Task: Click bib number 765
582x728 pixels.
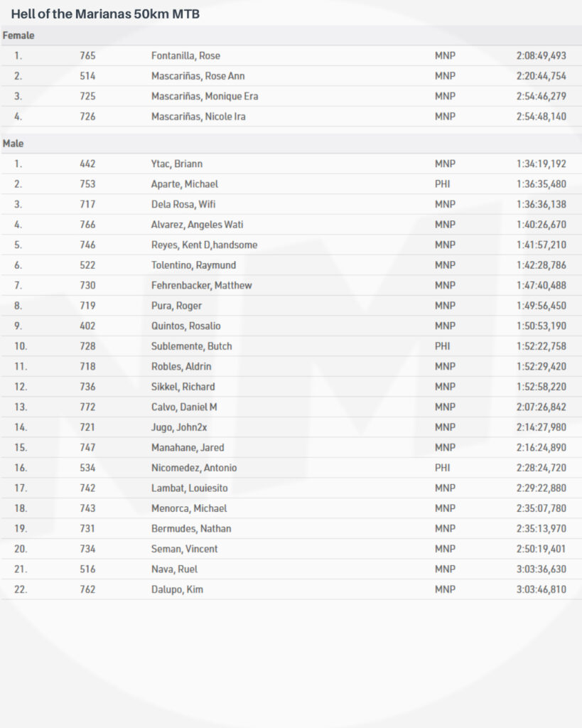Action: (x=87, y=55)
